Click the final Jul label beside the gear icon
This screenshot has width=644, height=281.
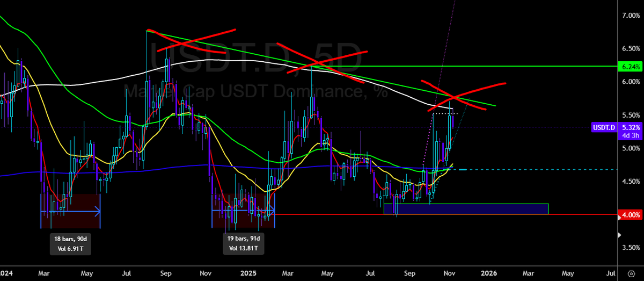(x=611, y=272)
